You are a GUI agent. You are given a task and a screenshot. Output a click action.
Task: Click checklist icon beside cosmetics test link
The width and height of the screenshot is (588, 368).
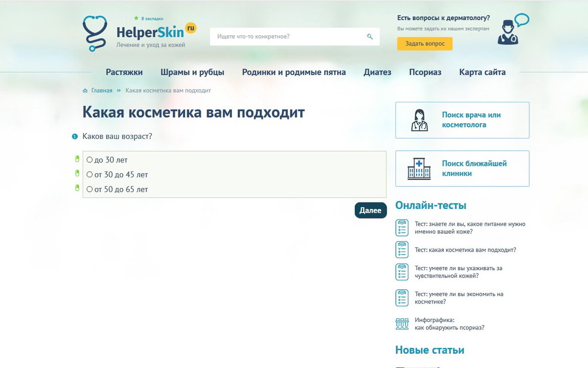(402, 250)
